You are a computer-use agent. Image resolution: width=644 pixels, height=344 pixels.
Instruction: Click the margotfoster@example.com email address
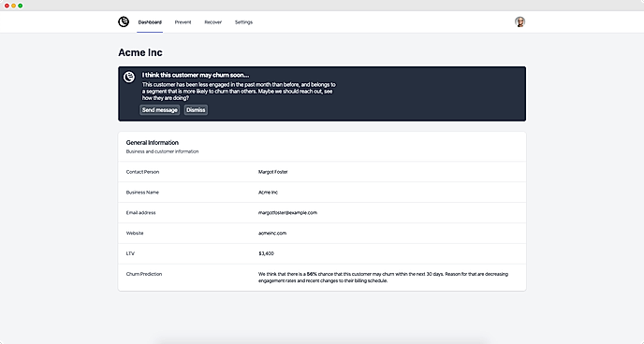coord(288,213)
